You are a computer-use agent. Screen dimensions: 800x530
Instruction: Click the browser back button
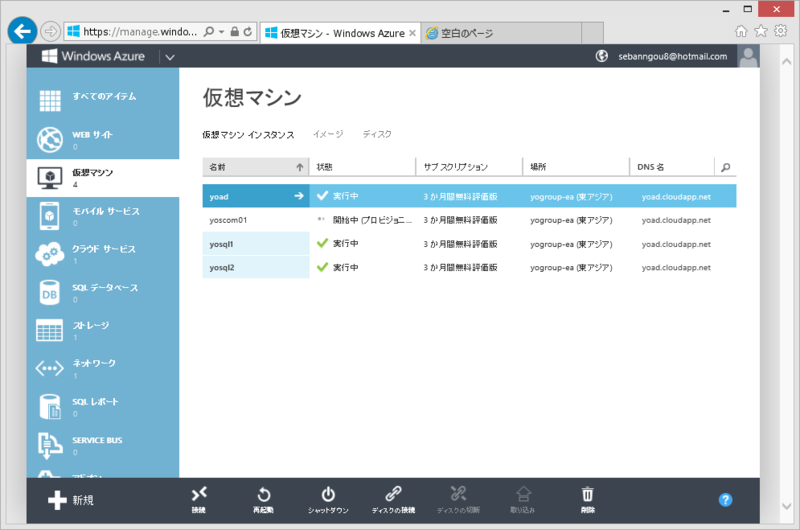[22, 32]
